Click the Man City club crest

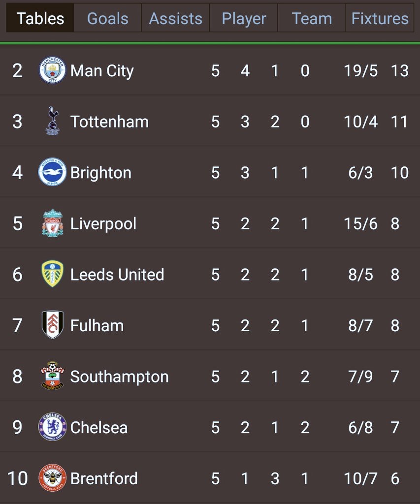[52, 70]
